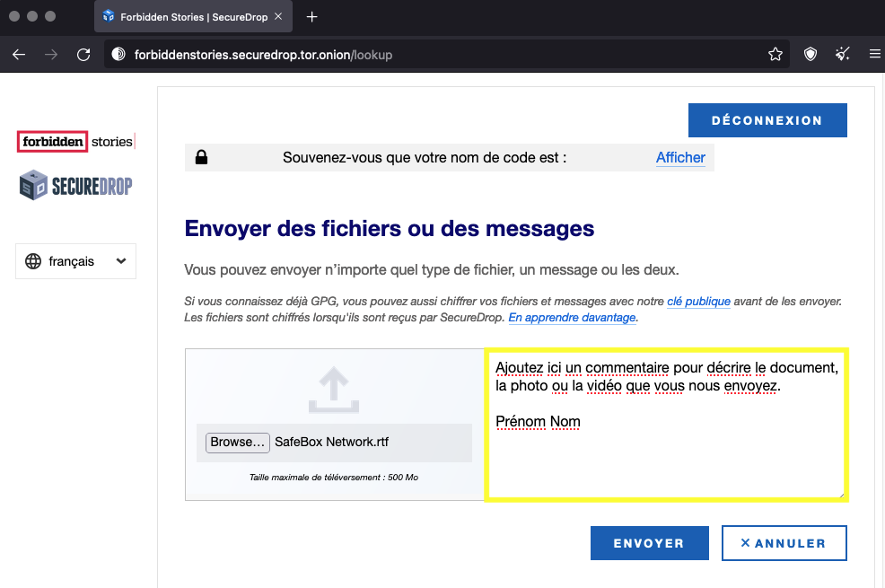
Task: Show codename via Afficher link
Action: point(679,158)
